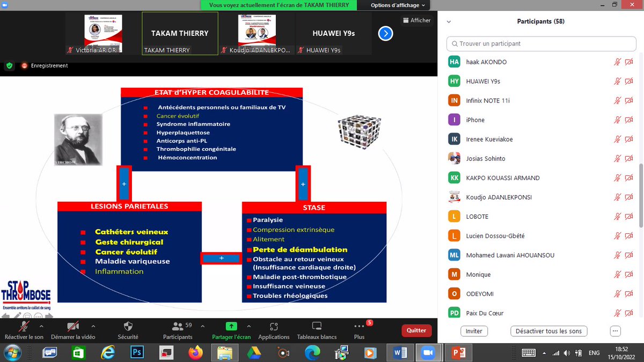Toggle camera icon for haak AKONDO

point(630,62)
